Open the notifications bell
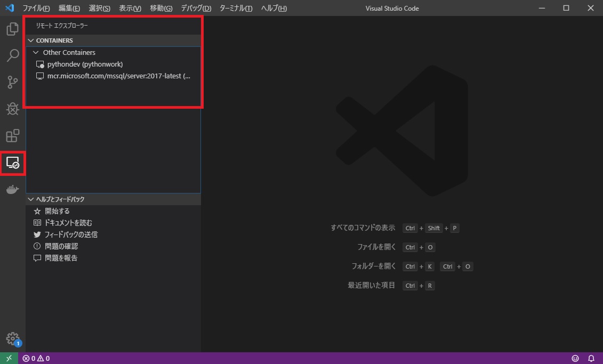Screen dimensions: 603x364 (x=591, y=358)
